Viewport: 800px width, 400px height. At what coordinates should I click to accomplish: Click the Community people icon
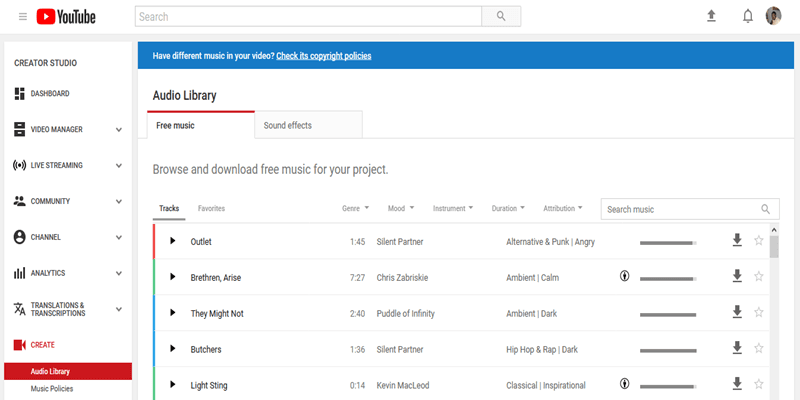19,201
